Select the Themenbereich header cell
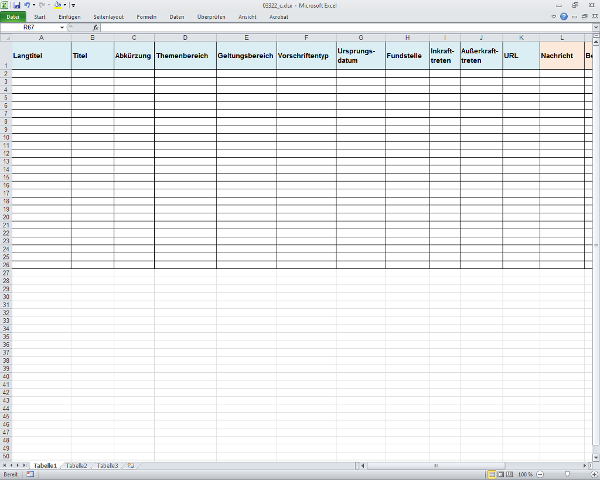Screen dimensions: 600x480 (184, 55)
